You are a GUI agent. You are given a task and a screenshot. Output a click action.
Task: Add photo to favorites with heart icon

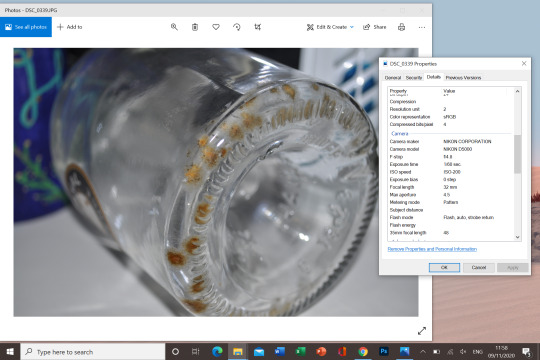point(216,27)
